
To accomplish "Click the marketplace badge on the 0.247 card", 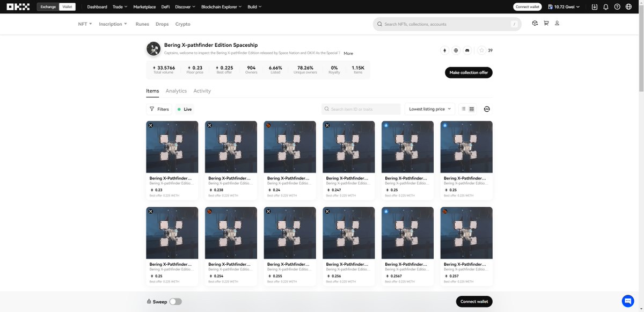I will click(327, 125).
